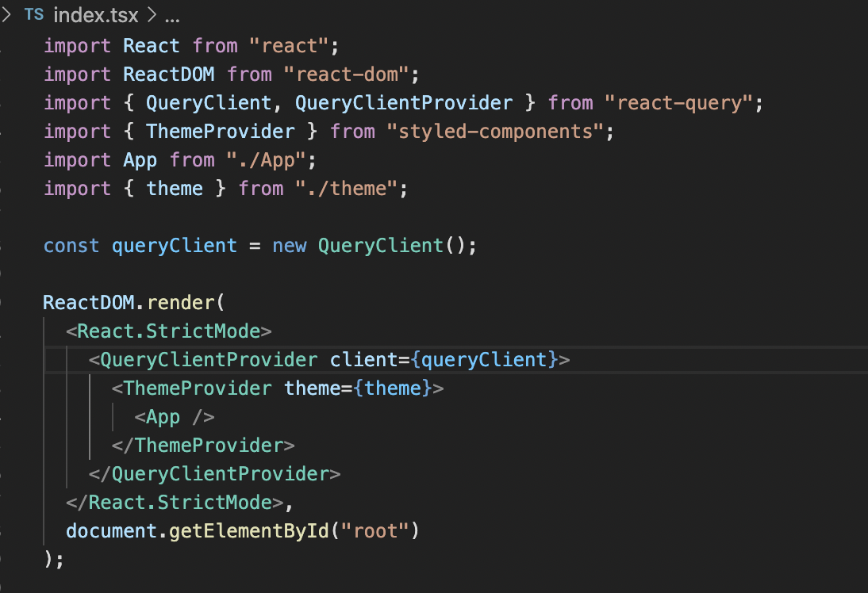Click App identifier in import App line

click(x=140, y=160)
